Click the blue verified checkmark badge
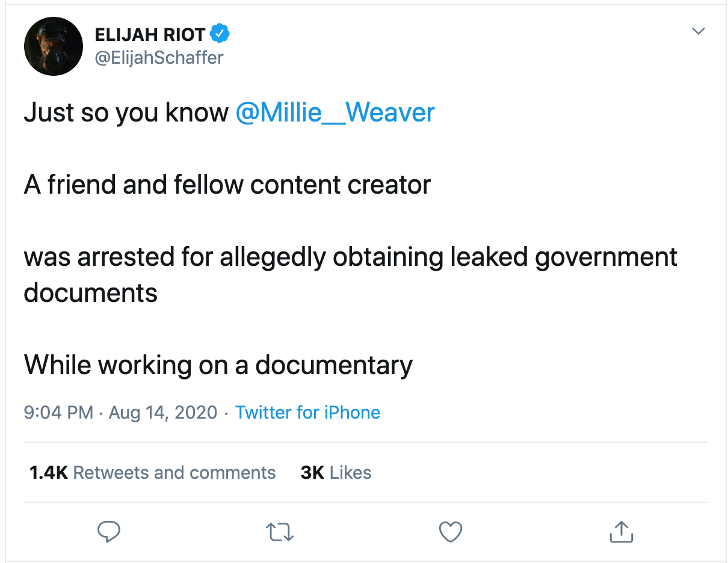This screenshot has height=563, width=728. 221,34
